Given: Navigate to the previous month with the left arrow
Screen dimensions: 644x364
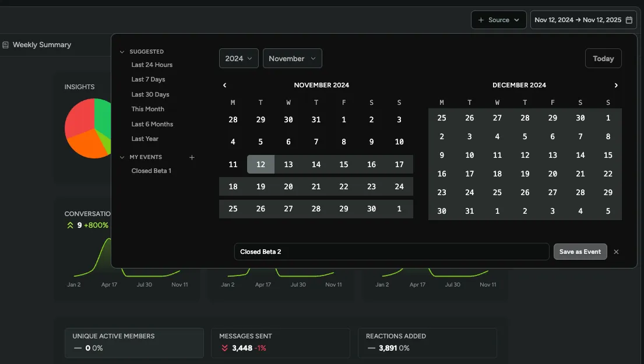Looking at the screenshot, I should [224, 85].
